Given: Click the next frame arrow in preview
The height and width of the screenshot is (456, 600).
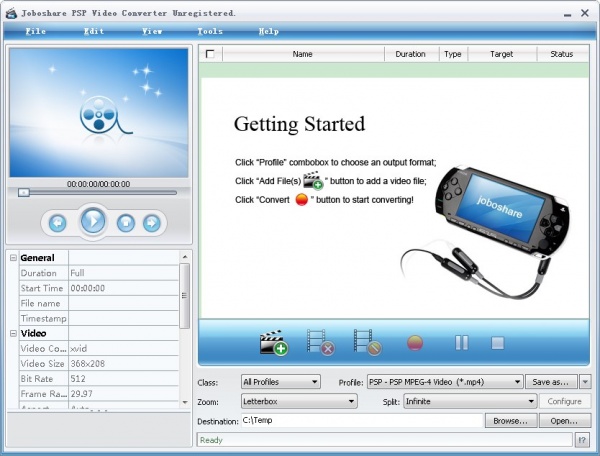Looking at the screenshot, I should 152,223.
